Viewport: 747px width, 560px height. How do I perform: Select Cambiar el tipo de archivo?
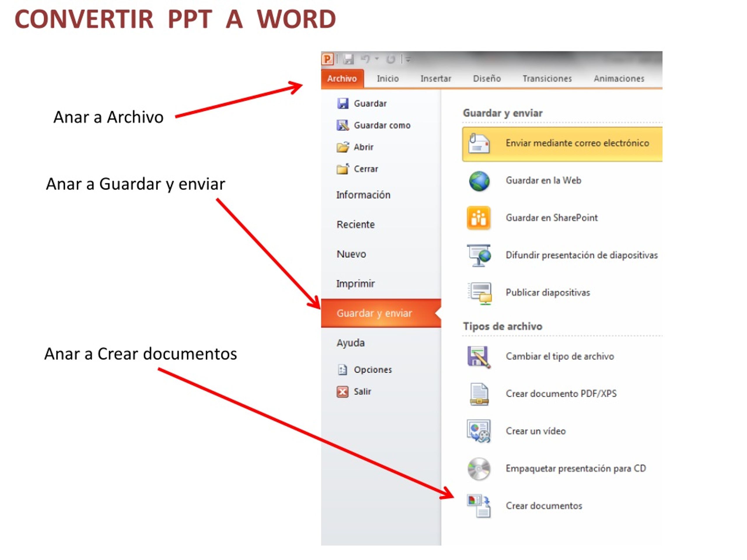click(x=560, y=356)
